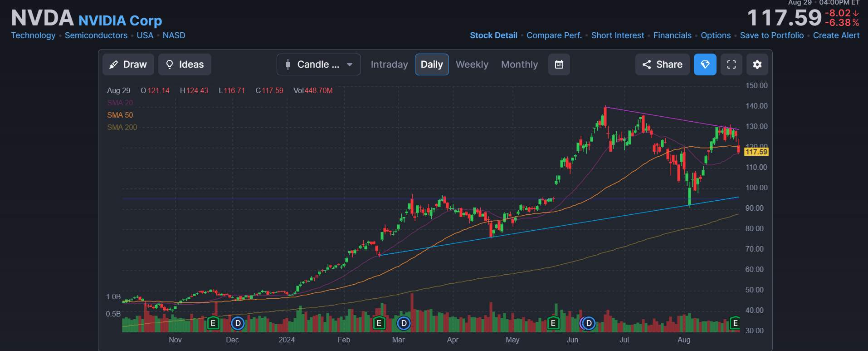Screen dimensions: 868x351
Task: Click the NVDA ticker symbol heading
Action: click(42, 18)
